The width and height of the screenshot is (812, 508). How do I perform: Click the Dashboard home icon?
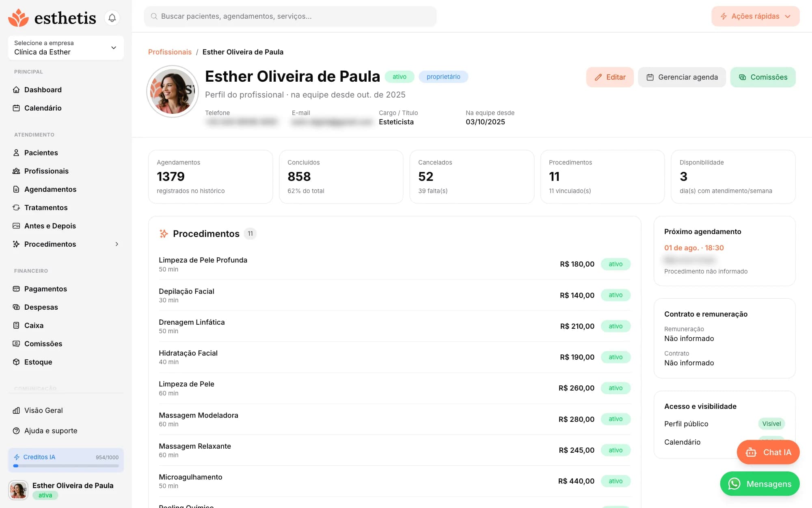[x=16, y=90]
